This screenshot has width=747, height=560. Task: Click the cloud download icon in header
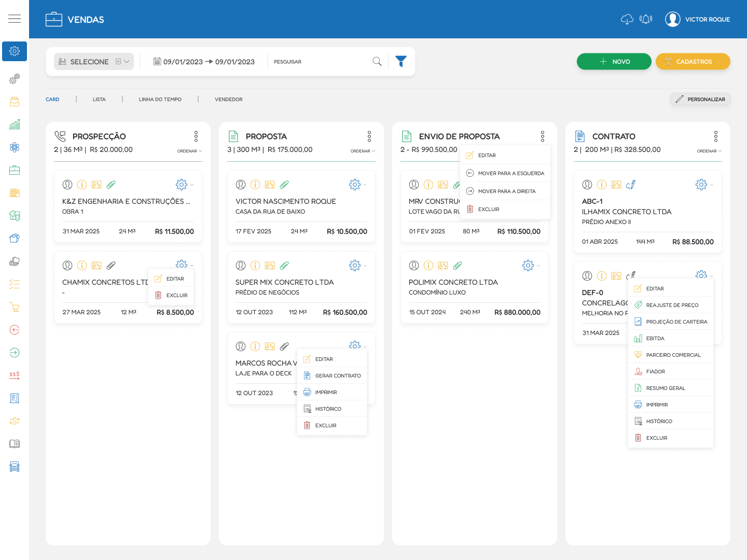pyautogui.click(x=627, y=20)
